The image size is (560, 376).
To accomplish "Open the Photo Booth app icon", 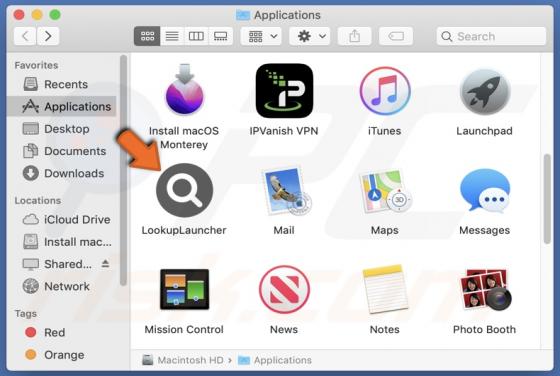I will point(485,289).
